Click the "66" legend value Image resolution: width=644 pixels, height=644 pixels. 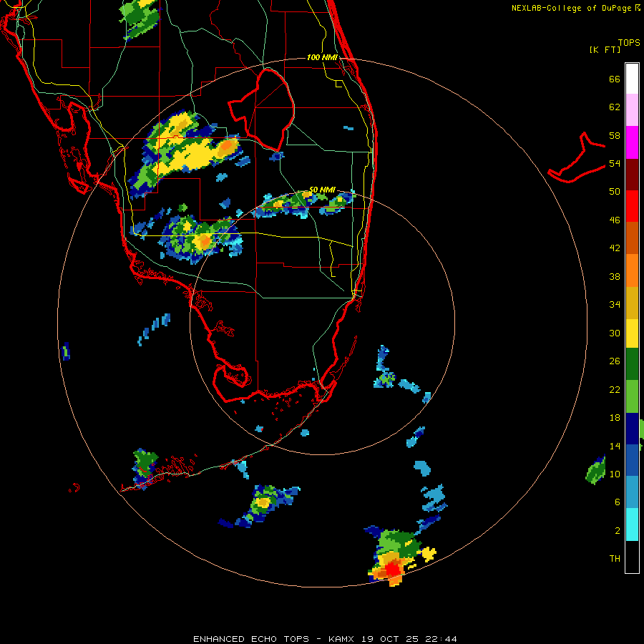point(615,79)
